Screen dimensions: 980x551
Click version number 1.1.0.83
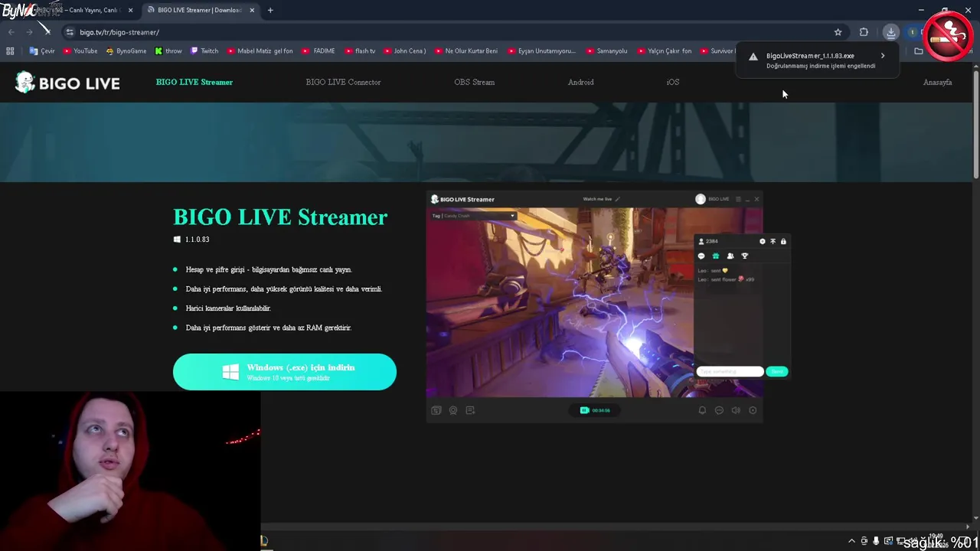coord(197,240)
